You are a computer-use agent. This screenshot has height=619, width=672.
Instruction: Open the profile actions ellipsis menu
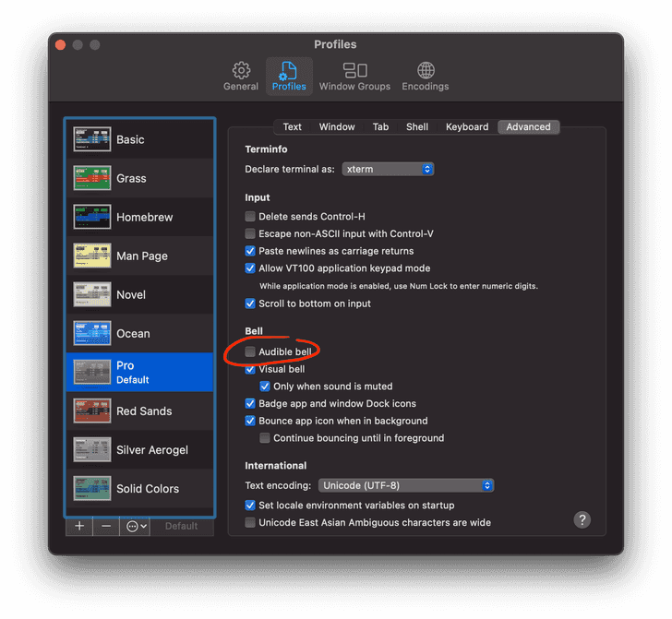[x=136, y=526]
